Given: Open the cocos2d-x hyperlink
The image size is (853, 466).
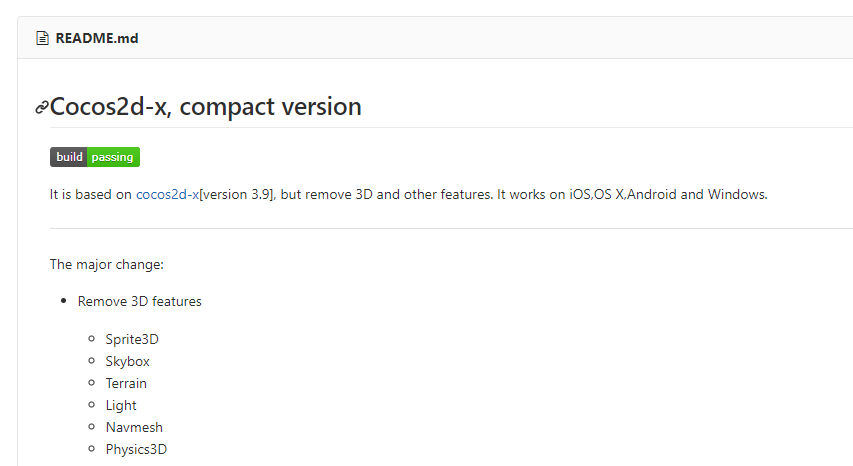Looking at the screenshot, I should (x=167, y=194).
